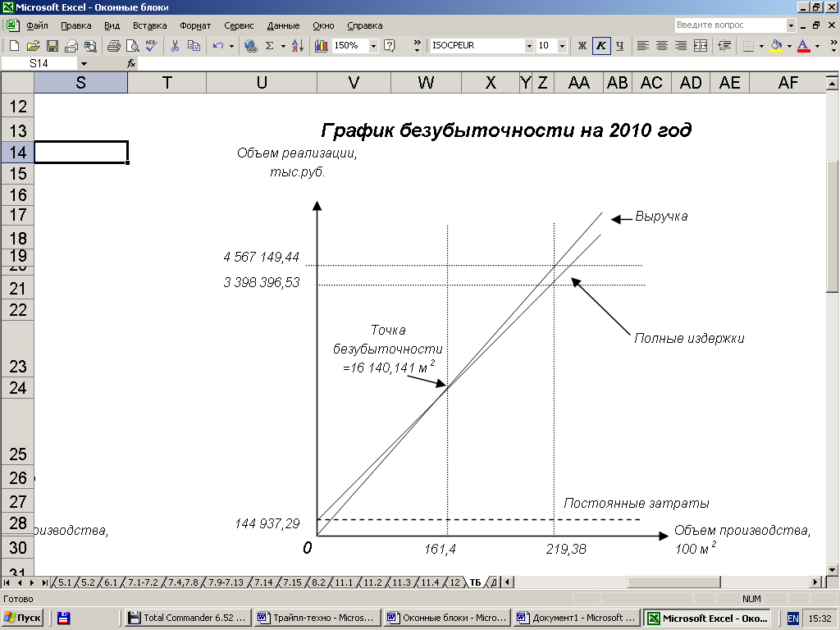Expand the undo history dropdown arrow

pos(231,46)
